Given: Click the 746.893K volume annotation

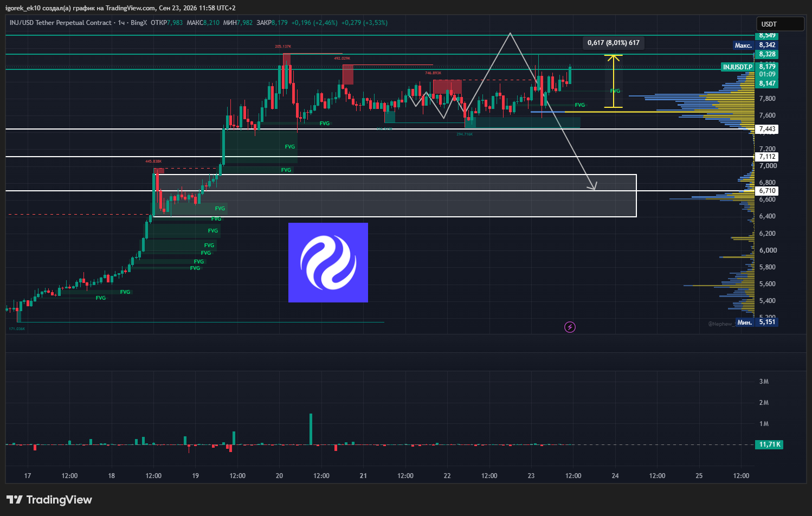Looking at the screenshot, I should pos(433,73).
